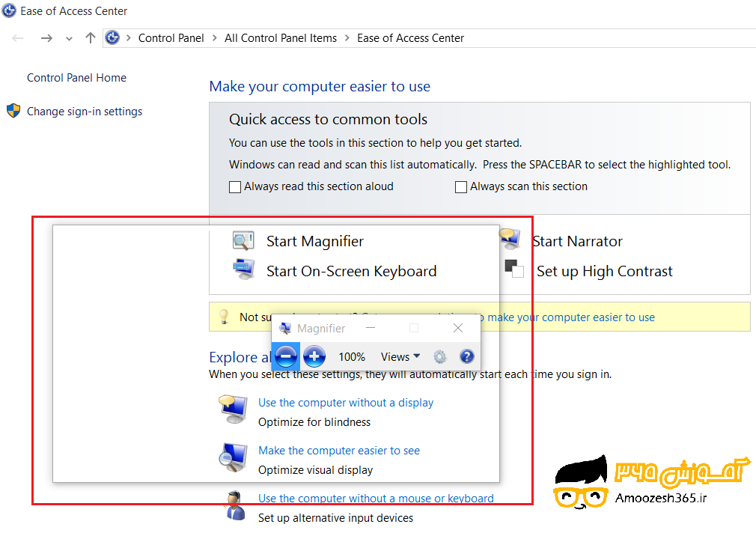The image size is (756, 533).
Task: Expand the chevron after All Control Panel Items
Action: [x=347, y=37]
